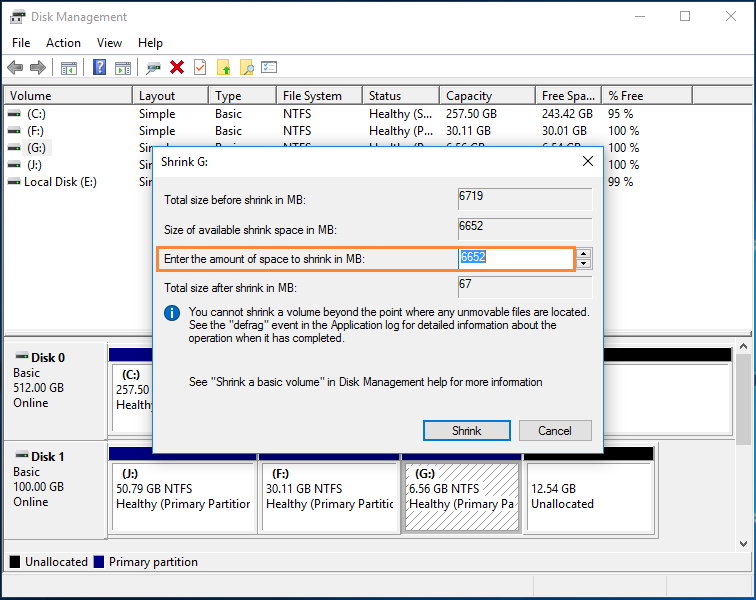Click the Back arrow toolbar icon
The image size is (756, 600).
coord(15,68)
